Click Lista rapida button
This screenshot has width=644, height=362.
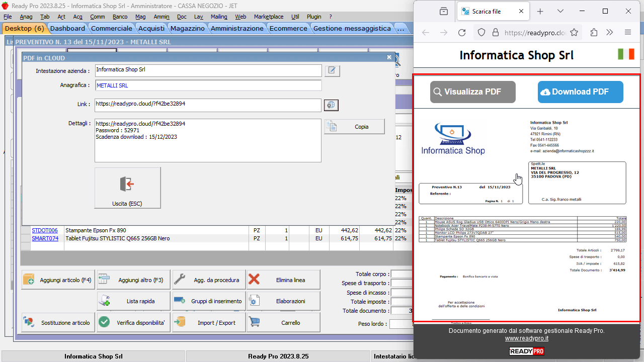[x=133, y=301]
